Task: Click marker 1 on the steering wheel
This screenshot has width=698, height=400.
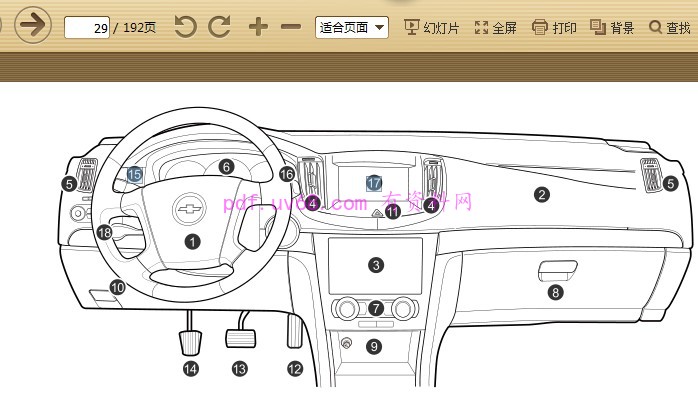Action: (192, 241)
